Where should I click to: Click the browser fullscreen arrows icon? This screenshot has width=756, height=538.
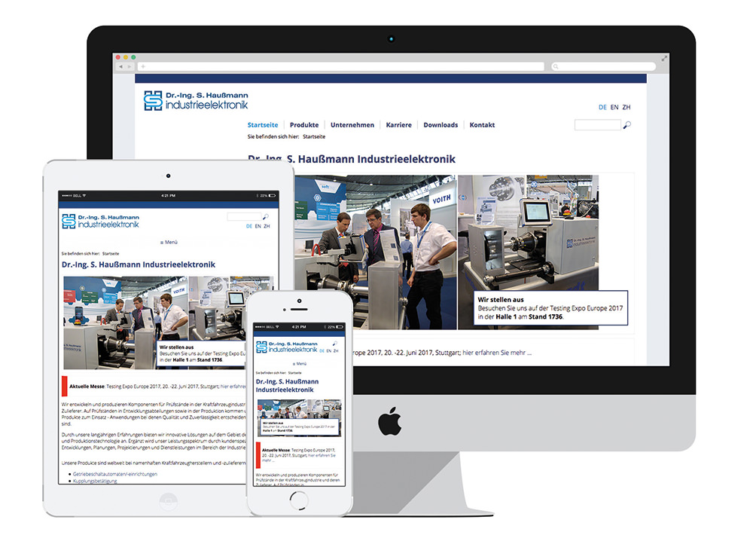tap(664, 58)
